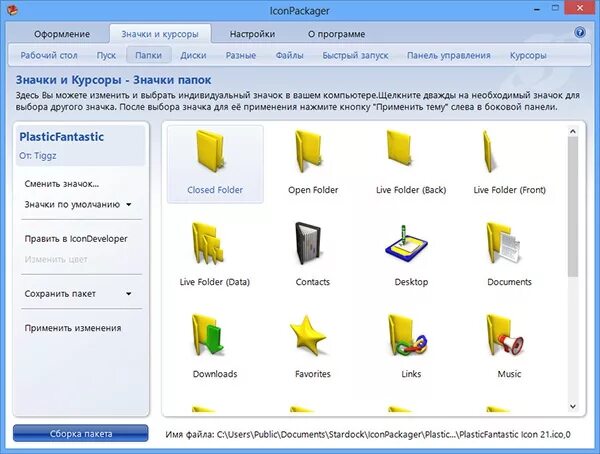Go to the Диски sub-tab
This screenshot has width=600, height=454.
[193, 56]
